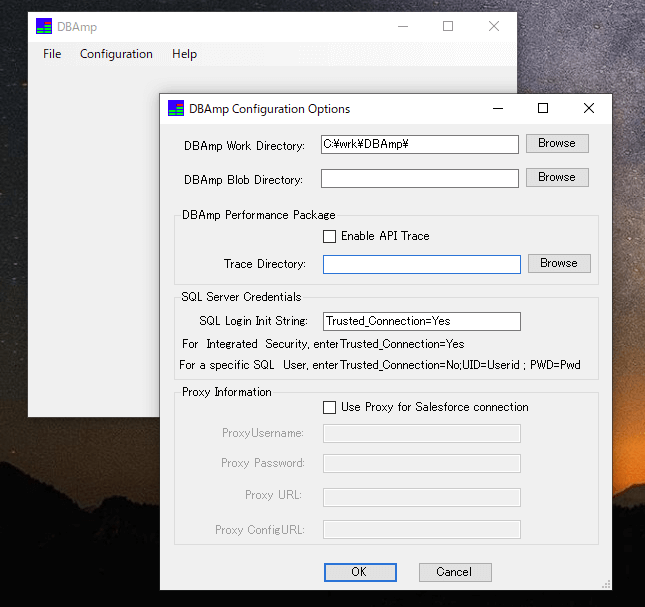This screenshot has width=645, height=607.
Task: Maximize the main DBAmp window
Action: [448, 26]
